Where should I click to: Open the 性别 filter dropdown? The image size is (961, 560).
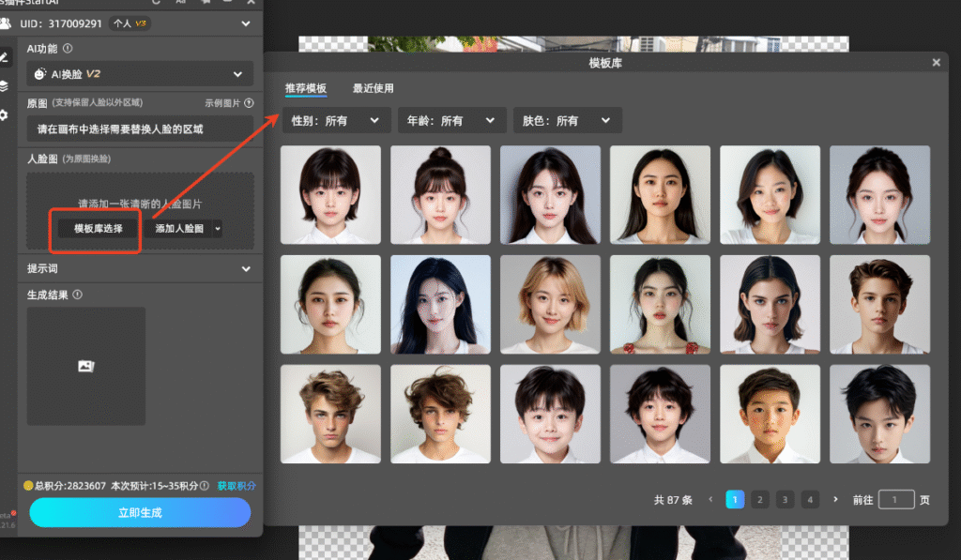click(x=336, y=121)
